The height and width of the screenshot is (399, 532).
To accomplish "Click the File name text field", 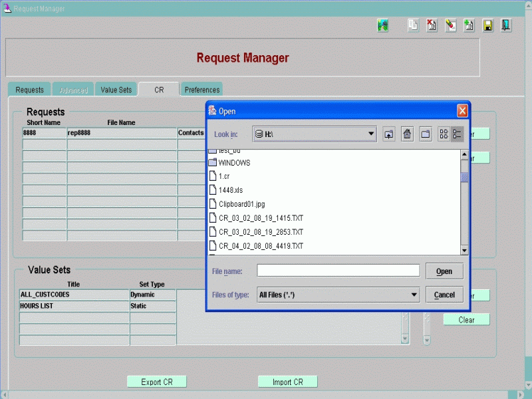I will click(x=338, y=271).
